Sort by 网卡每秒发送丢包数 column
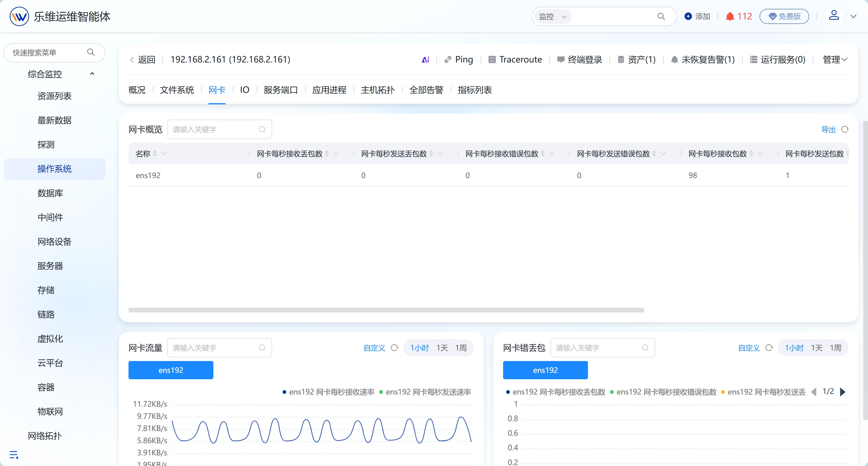 431,154
